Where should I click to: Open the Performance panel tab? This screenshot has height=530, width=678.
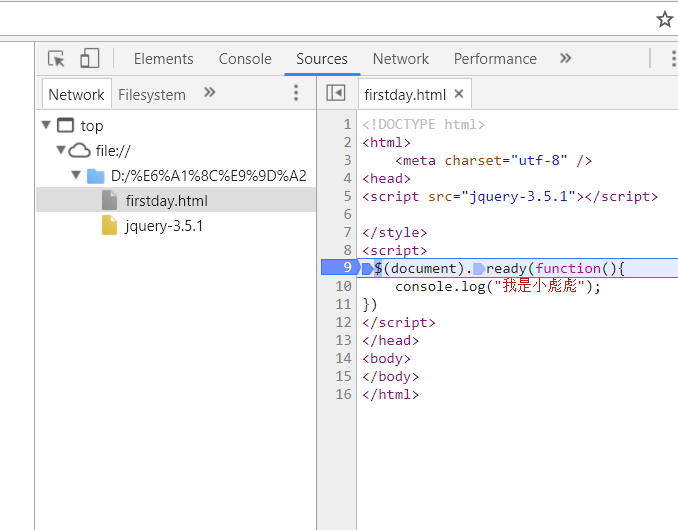495,59
